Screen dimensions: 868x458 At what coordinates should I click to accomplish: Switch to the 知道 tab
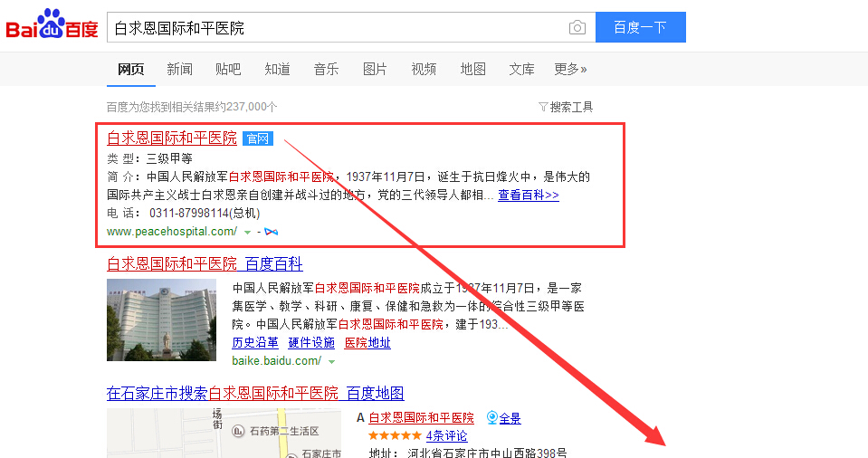click(x=277, y=69)
